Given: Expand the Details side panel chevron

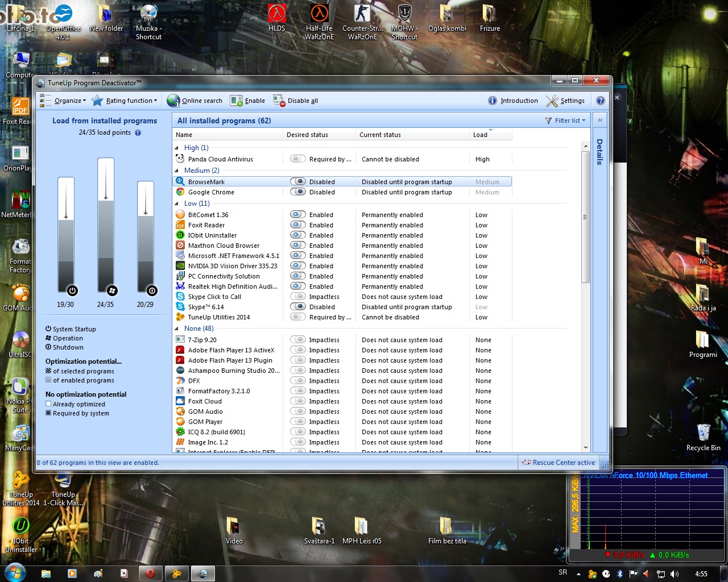Looking at the screenshot, I should (600, 120).
